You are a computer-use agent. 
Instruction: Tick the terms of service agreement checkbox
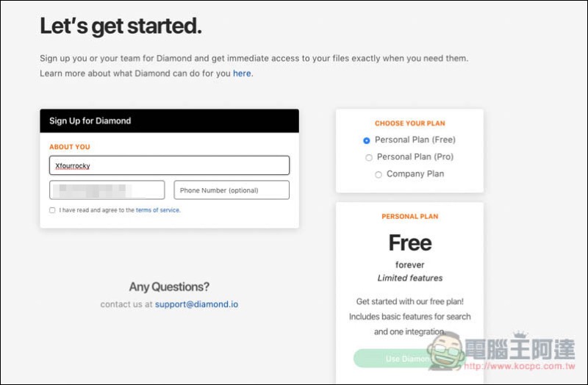click(x=52, y=210)
